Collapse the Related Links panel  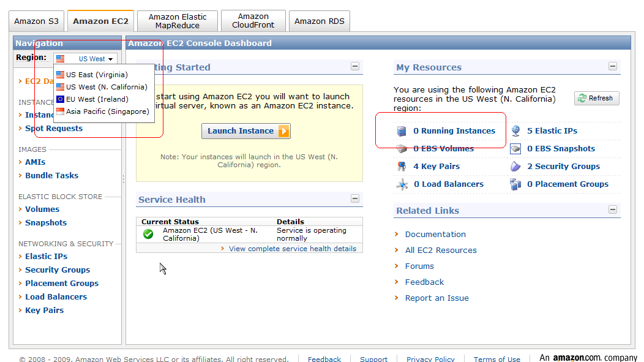point(612,209)
